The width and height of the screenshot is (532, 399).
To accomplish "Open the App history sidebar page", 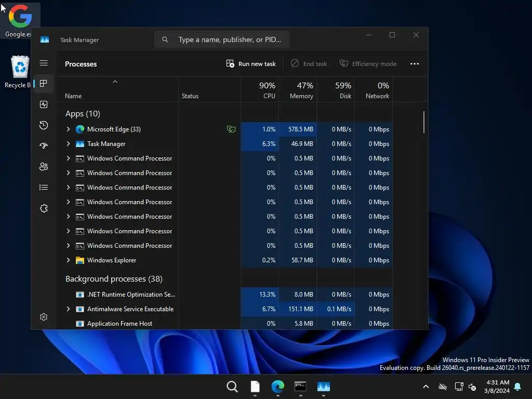I will point(44,125).
